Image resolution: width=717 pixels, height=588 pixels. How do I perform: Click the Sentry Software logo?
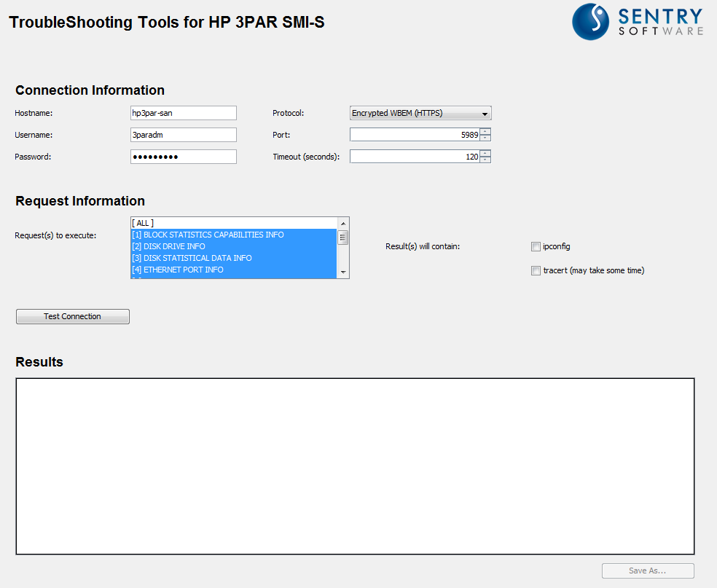pos(638,22)
